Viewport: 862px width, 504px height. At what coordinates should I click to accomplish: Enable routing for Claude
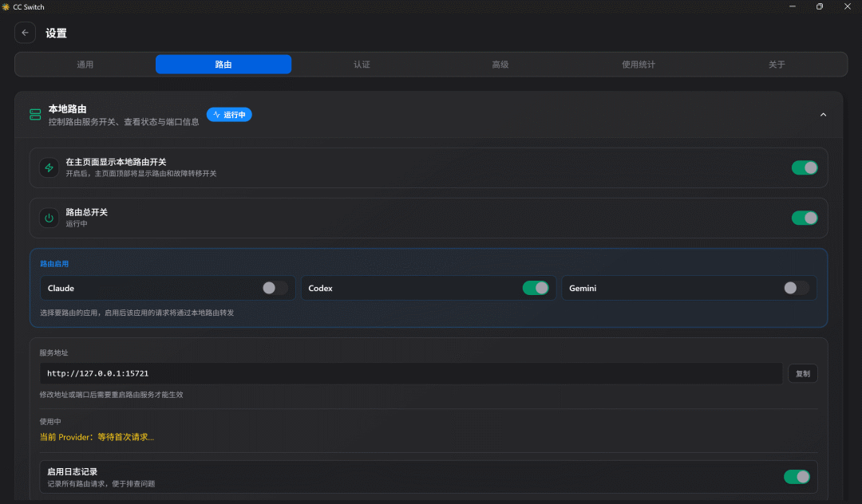tap(275, 288)
